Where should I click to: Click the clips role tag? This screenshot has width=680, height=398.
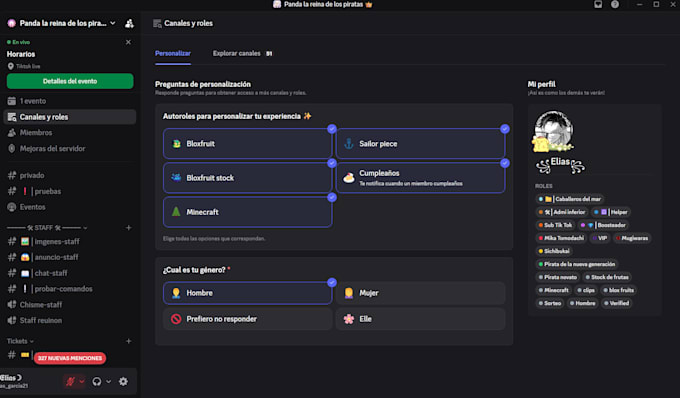[x=585, y=290]
